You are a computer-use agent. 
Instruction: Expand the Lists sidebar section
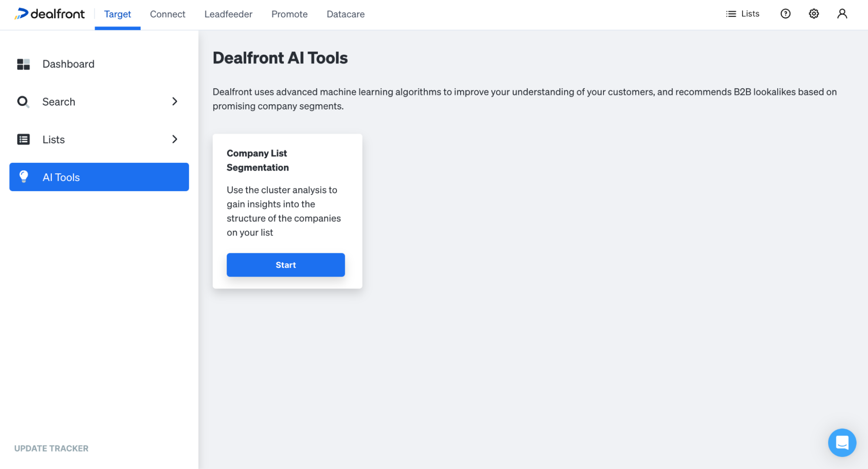[175, 139]
